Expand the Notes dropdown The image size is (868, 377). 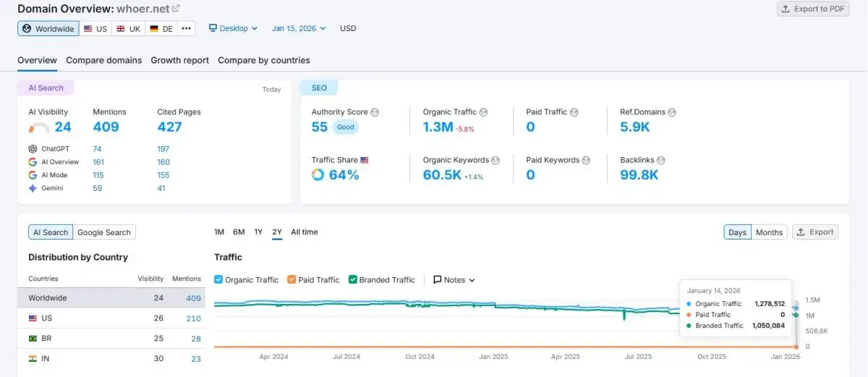pyautogui.click(x=454, y=280)
